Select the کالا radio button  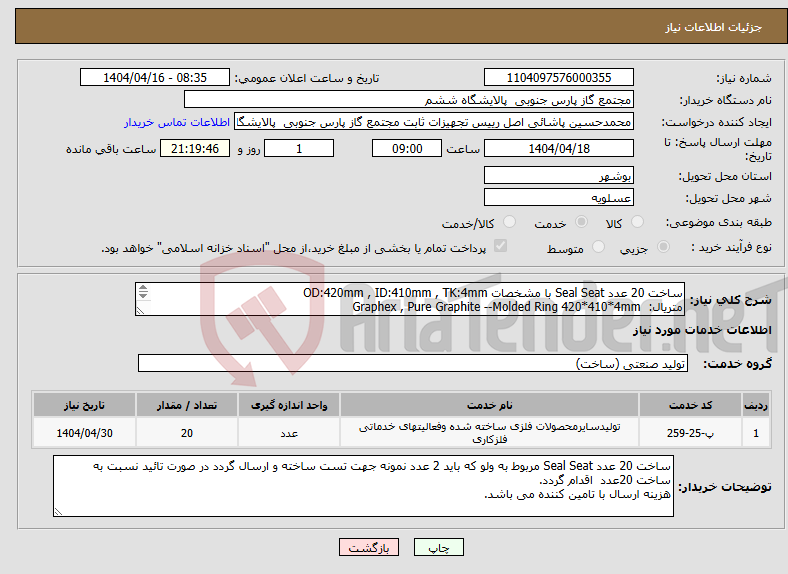pyautogui.click(x=637, y=222)
